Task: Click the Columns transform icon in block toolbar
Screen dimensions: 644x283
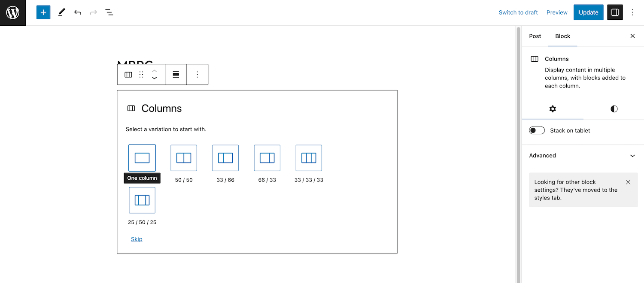Action: click(x=128, y=74)
